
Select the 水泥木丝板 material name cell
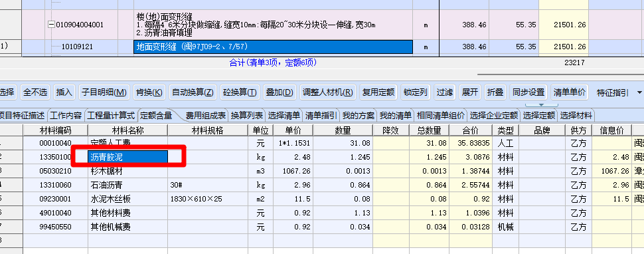tap(127, 199)
